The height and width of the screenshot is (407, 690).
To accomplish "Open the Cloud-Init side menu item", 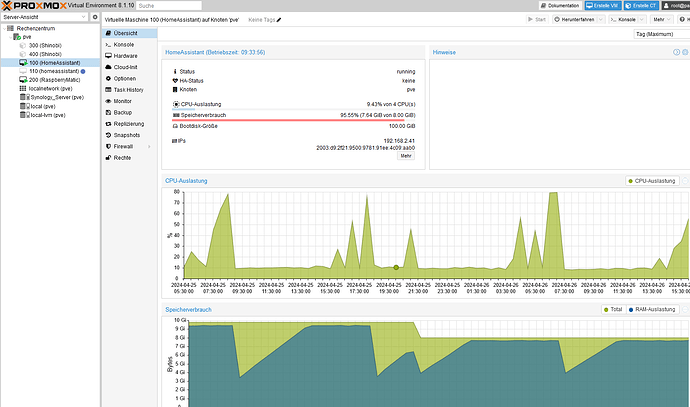I will click(x=130, y=67).
